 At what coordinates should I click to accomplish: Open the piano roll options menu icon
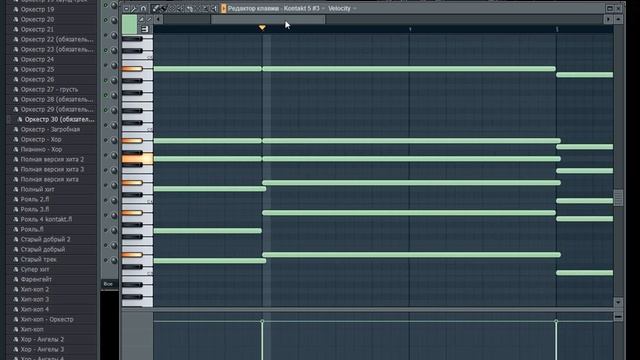126,9
